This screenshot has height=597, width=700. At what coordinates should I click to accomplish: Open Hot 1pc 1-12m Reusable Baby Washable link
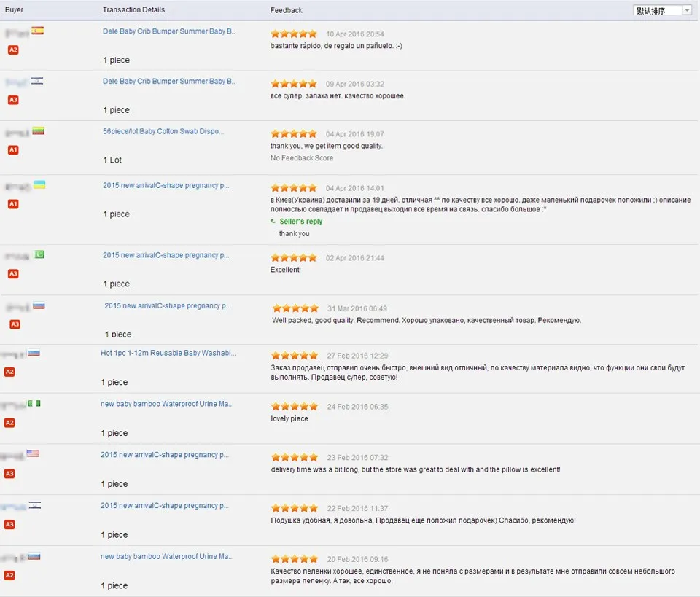[168, 353]
